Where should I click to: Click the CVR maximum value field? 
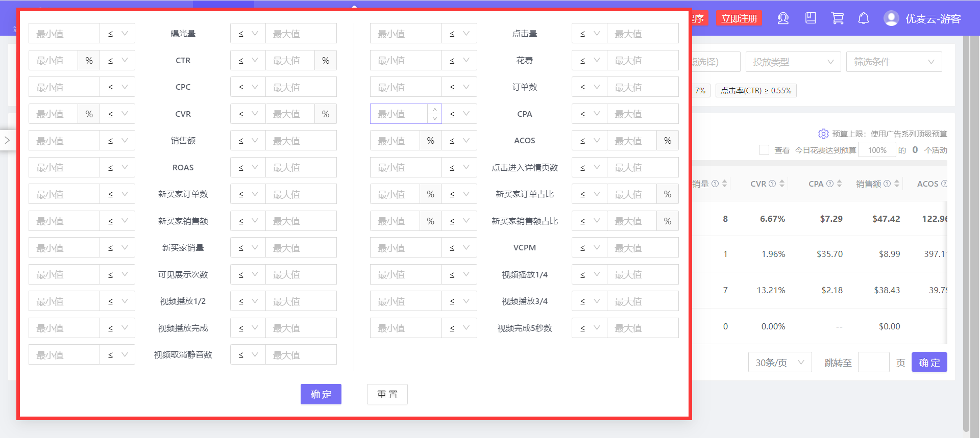coord(290,114)
